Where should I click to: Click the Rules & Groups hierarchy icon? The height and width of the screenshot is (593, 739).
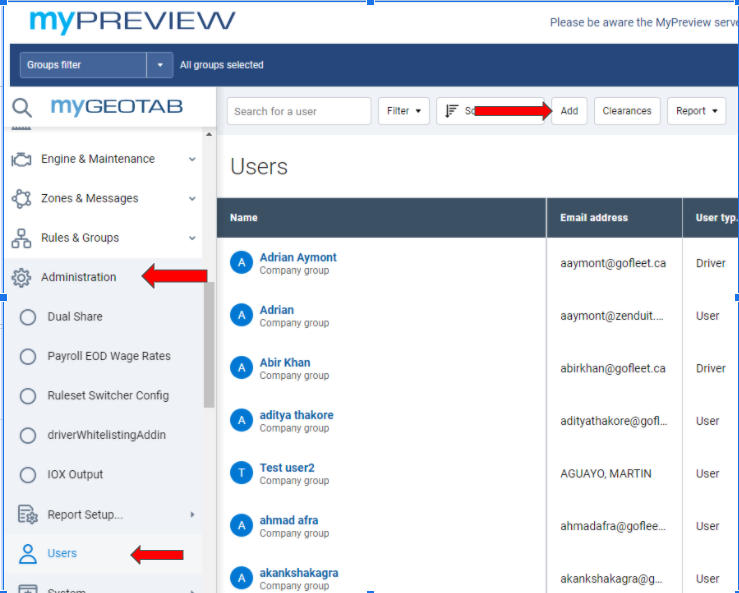point(21,238)
